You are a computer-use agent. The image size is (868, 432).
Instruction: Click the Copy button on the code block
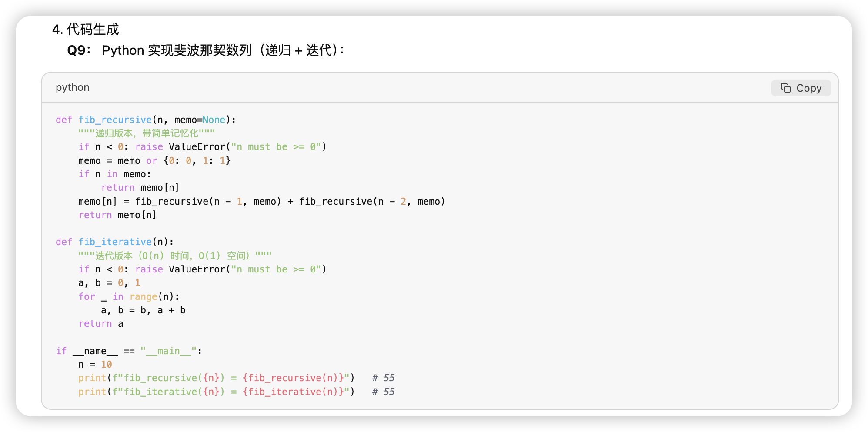[x=801, y=88]
